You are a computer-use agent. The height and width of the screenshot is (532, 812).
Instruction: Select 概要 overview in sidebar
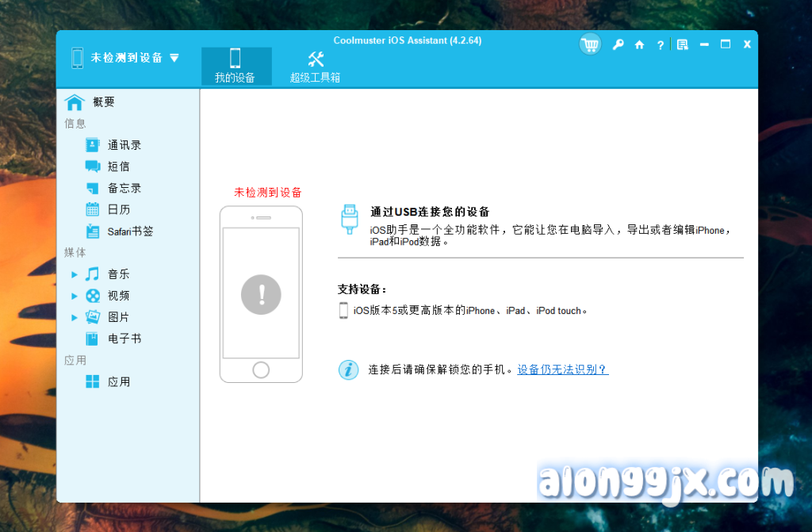[103, 101]
